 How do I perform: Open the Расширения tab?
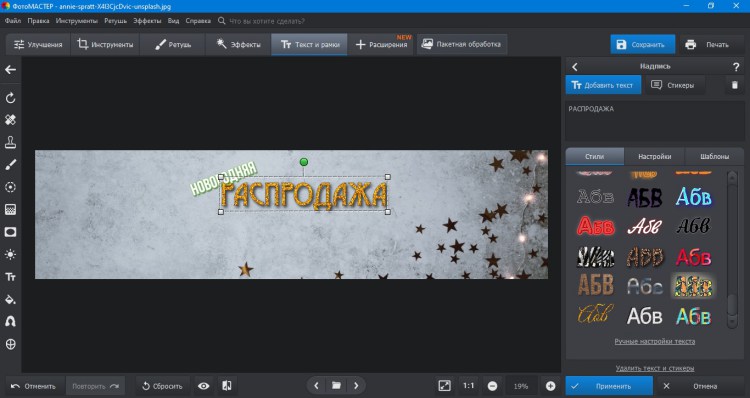[381, 44]
